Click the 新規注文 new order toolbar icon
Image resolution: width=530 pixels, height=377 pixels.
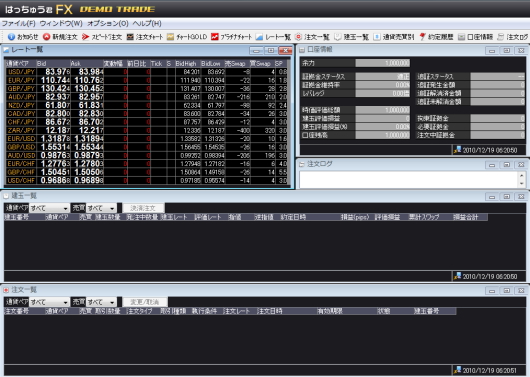[60, 37]
